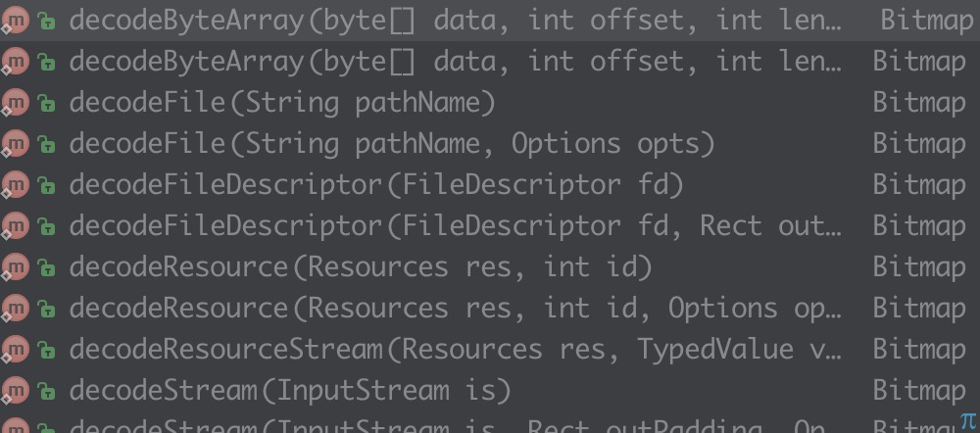
Task: Click the method icon beside decodeFile(String pathName)
Action: [14, 103]
